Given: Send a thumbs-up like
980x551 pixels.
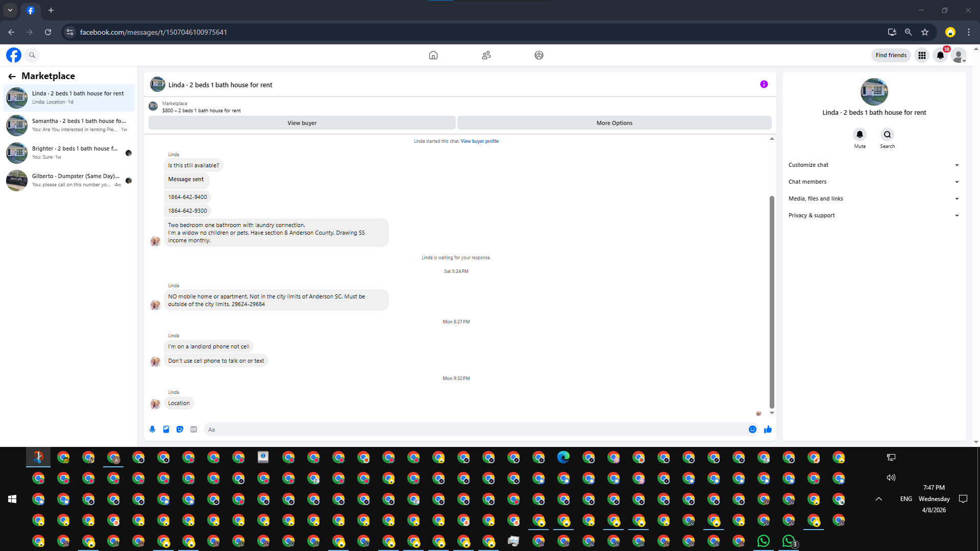Looking at the screenshot, I should 768,430.
